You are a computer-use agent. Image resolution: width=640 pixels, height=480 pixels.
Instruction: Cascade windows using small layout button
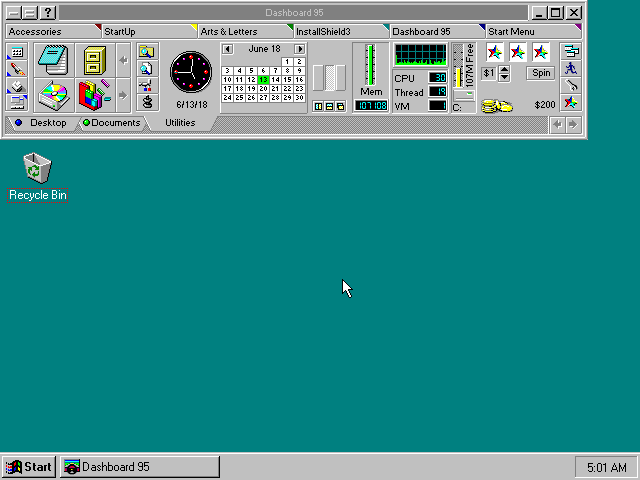coord(340,107)
